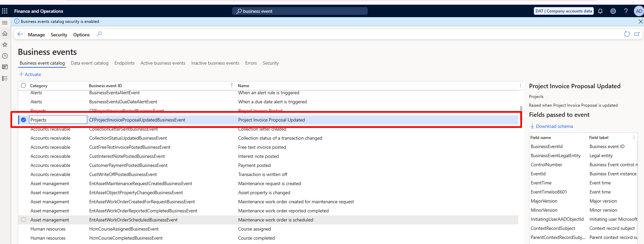Expand the left navigation hamburger menu
Viewport: 644px width, 244px height.
click(x=5, y=23)
